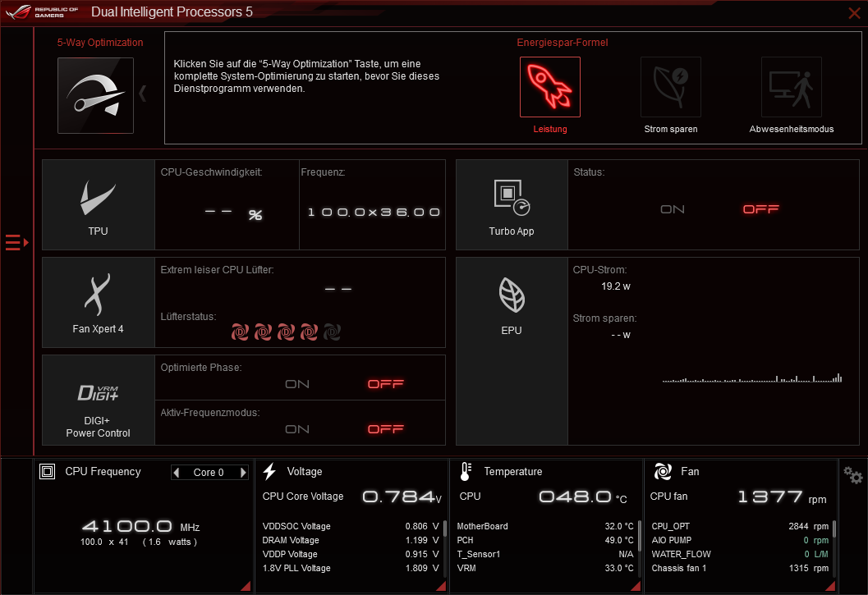The height and width of the screenshot is (595, 868).
Task: Select the Strom sparen leaf mode
Action: 670,87
